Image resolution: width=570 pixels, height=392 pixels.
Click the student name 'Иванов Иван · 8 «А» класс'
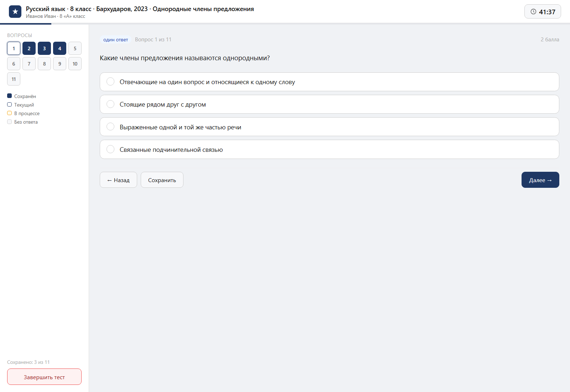(56, 16)
